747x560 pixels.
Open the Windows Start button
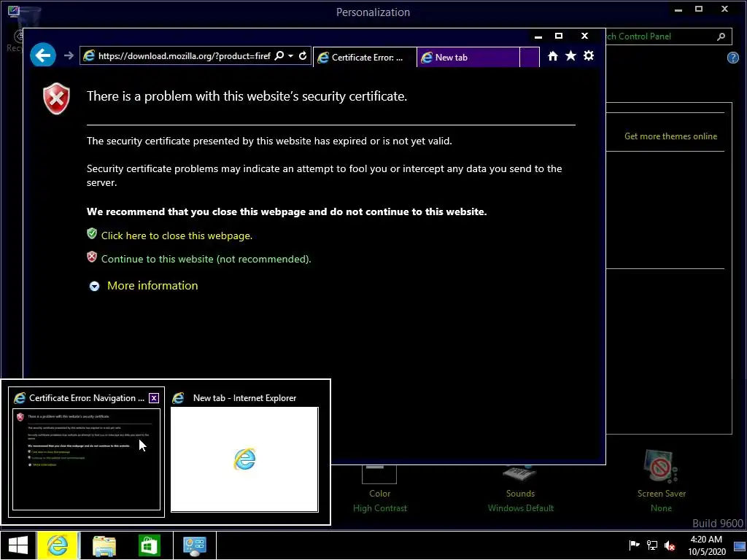pos(18,545)
